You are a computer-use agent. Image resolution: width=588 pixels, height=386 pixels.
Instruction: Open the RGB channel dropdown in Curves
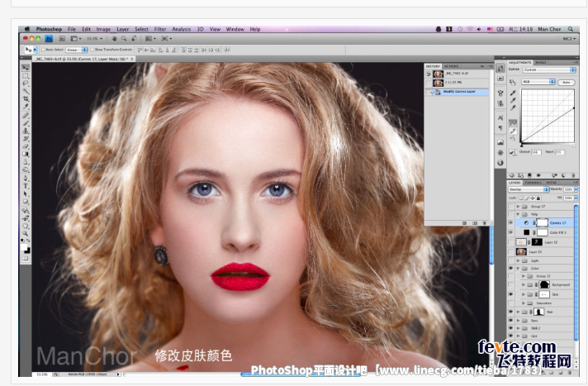point(538,82)
